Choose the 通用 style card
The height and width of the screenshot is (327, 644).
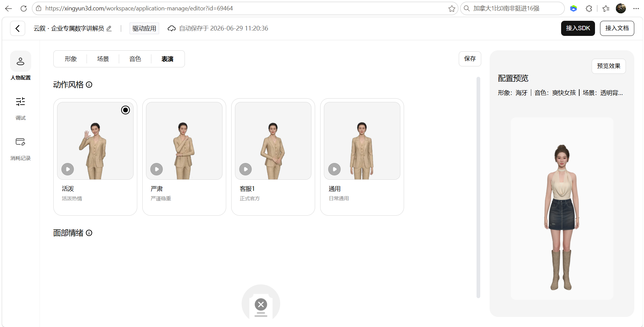click(x=362, y=157)
